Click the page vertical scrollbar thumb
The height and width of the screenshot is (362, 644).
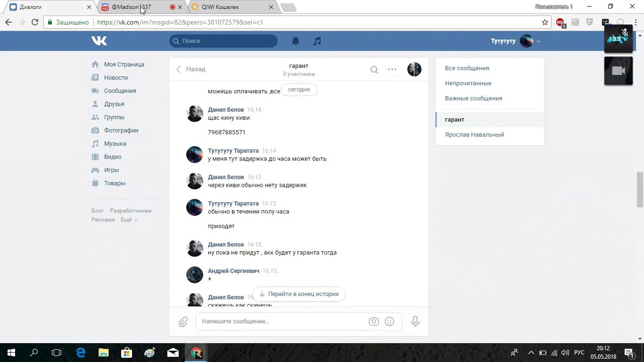[640, 189]
